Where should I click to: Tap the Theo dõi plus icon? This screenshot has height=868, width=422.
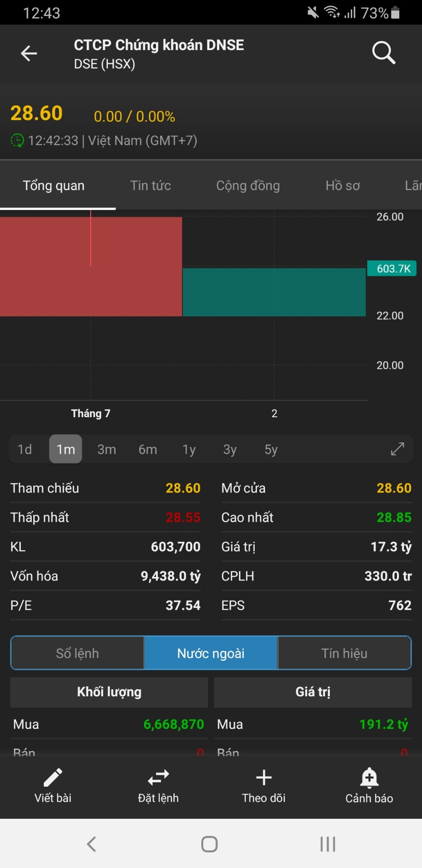[264, 778]
